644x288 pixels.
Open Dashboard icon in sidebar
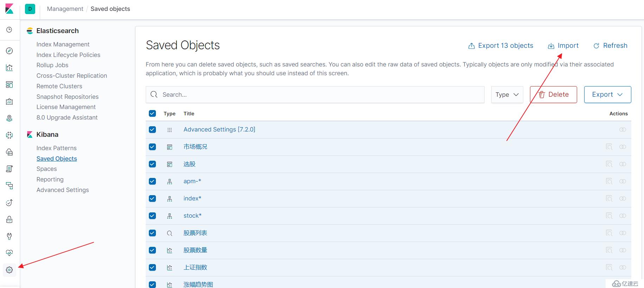click(10, 85)
